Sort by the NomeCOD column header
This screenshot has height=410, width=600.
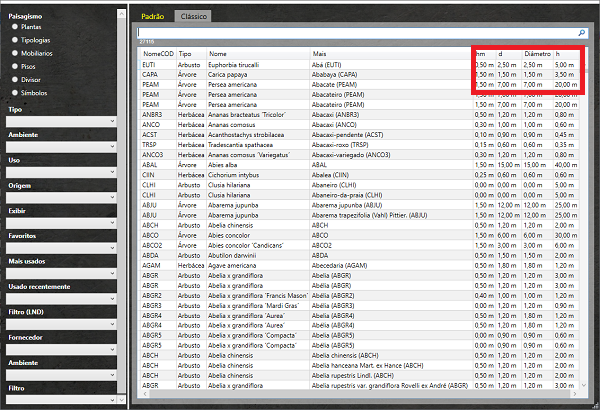point(157,53)
